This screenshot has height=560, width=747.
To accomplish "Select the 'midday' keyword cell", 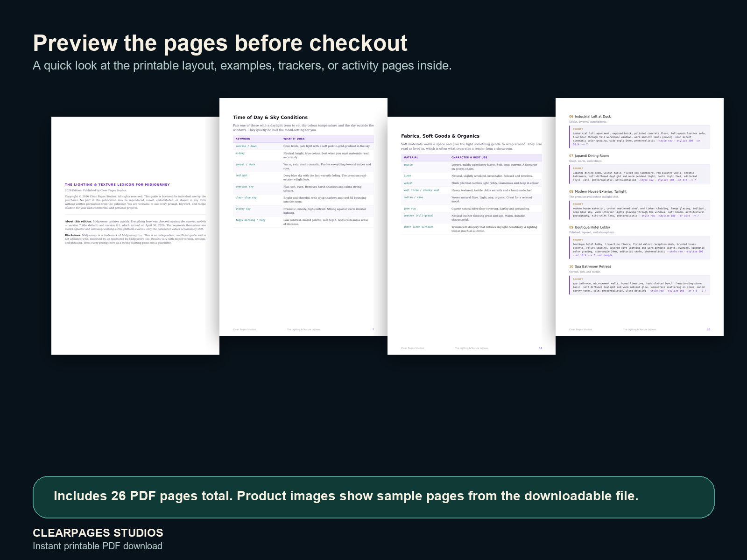I will point(240,154).
